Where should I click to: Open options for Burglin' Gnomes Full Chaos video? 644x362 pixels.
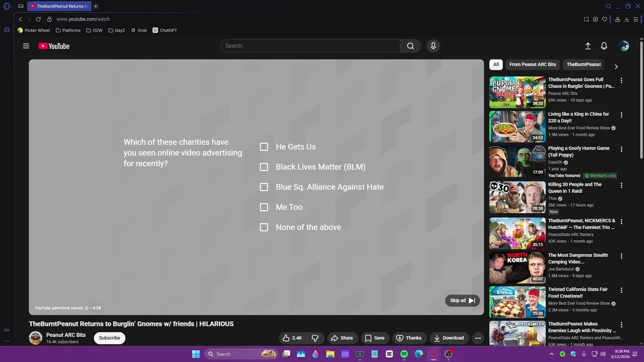coord(621,80)
